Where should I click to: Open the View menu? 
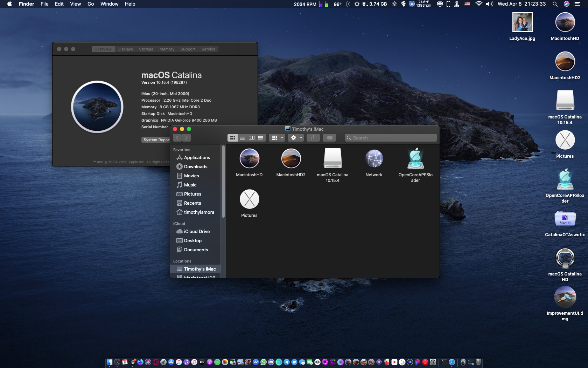tap(75, 4)
